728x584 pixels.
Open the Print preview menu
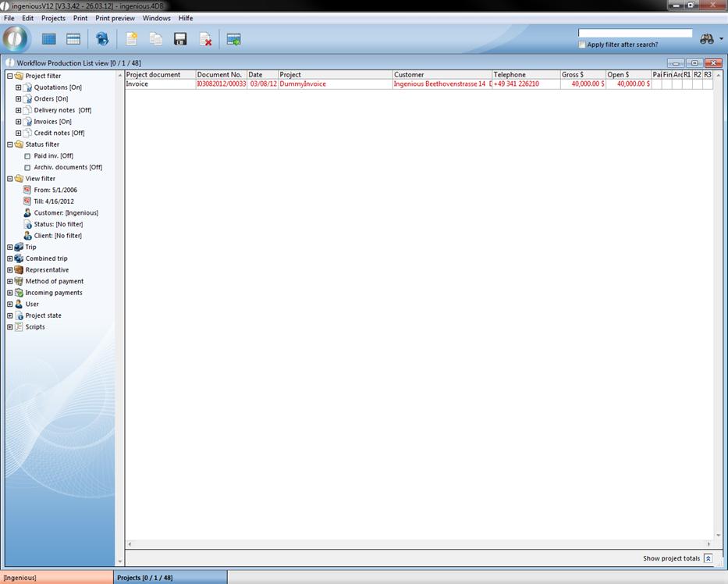[115, 18]
